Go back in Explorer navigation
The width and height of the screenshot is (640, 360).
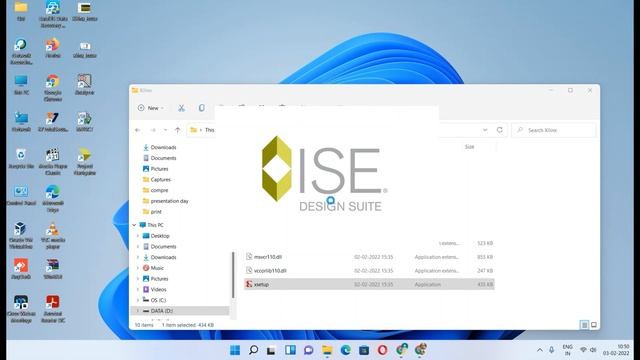click(x=138, y=130)
